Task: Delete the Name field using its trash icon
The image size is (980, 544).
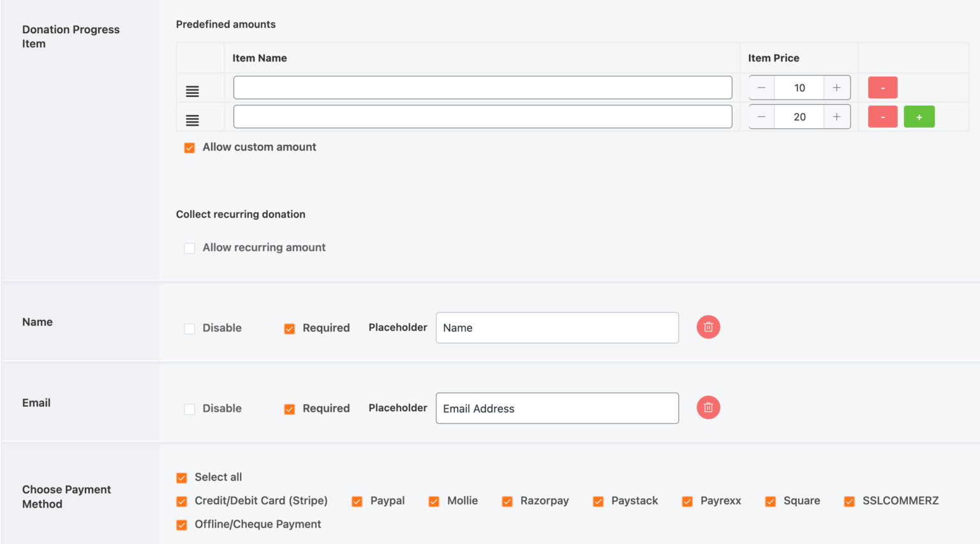Action: pyautogui.click(x=708, y=327)
